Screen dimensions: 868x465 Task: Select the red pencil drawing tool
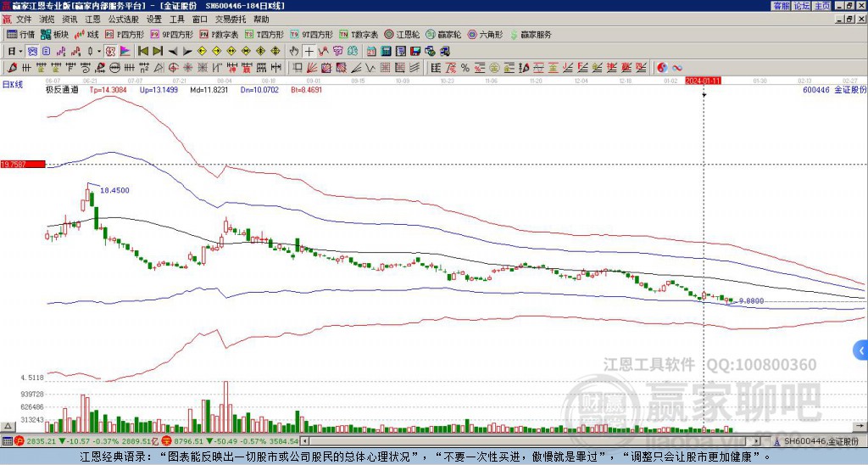[12, 68]
